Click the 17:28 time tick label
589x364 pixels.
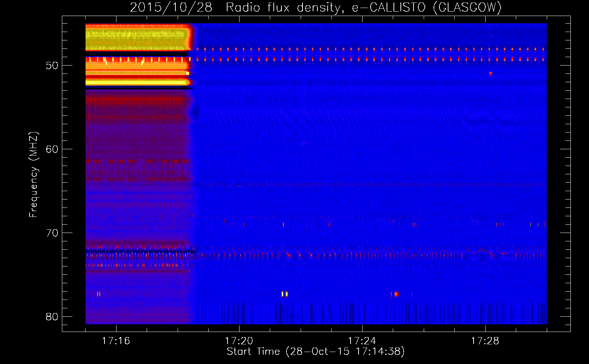coord(485,341)
